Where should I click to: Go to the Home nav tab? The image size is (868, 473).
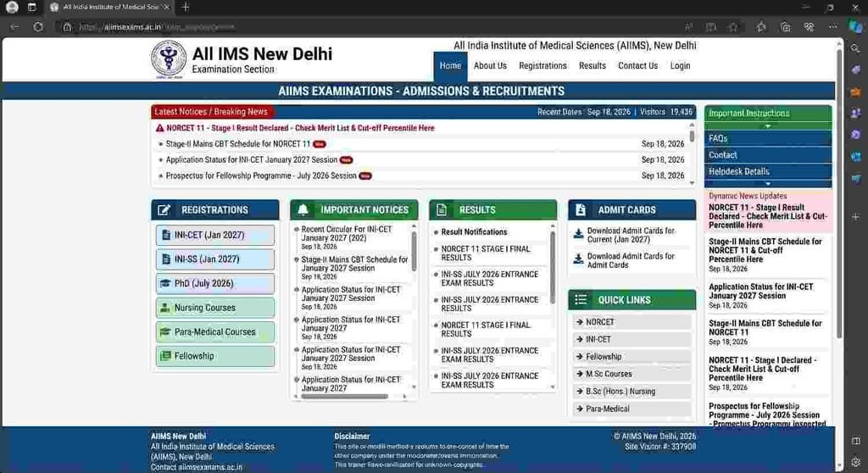pyautogui.click(x=450, y=66)
